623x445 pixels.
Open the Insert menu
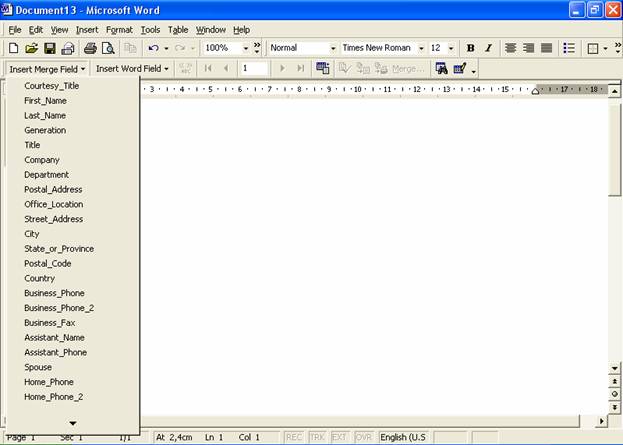[87, 30]
